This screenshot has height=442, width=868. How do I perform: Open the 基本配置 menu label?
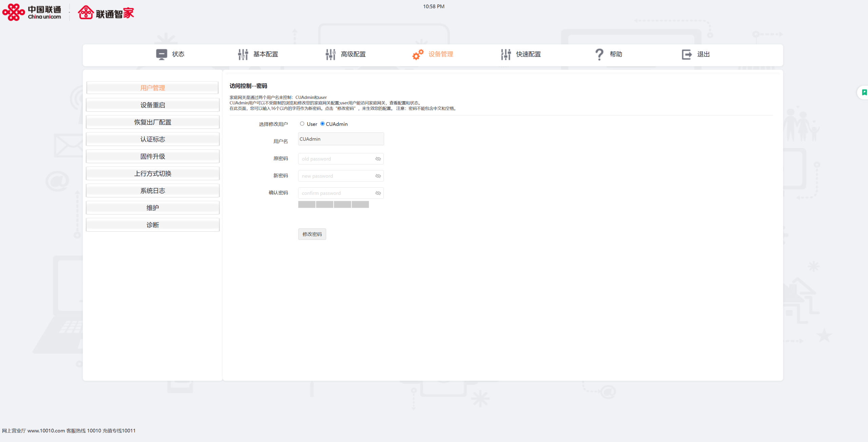coord(266,54)
